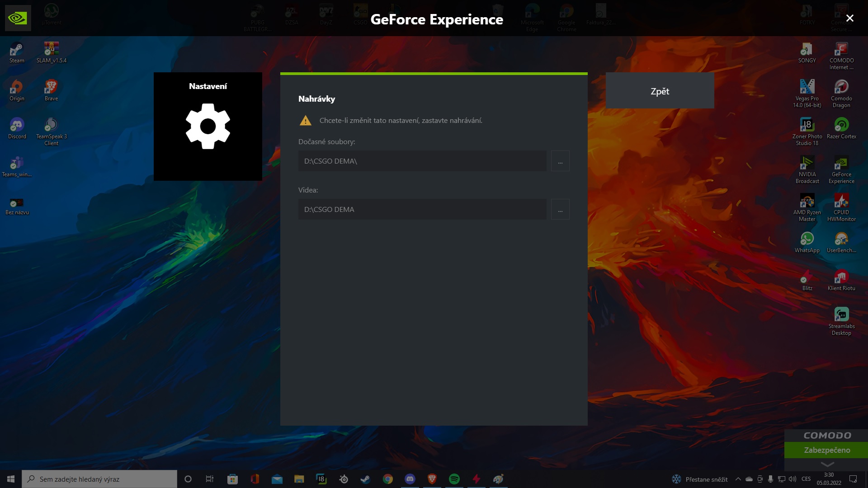Open File Explorer from the taskbar
The width and height of the screenshot is (868, 488).
[299, 479]
